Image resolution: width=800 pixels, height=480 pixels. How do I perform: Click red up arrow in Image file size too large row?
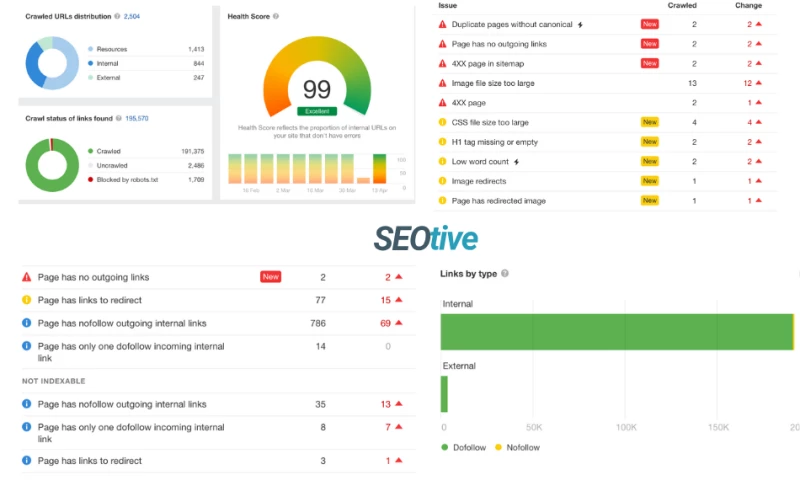[760, 83]
